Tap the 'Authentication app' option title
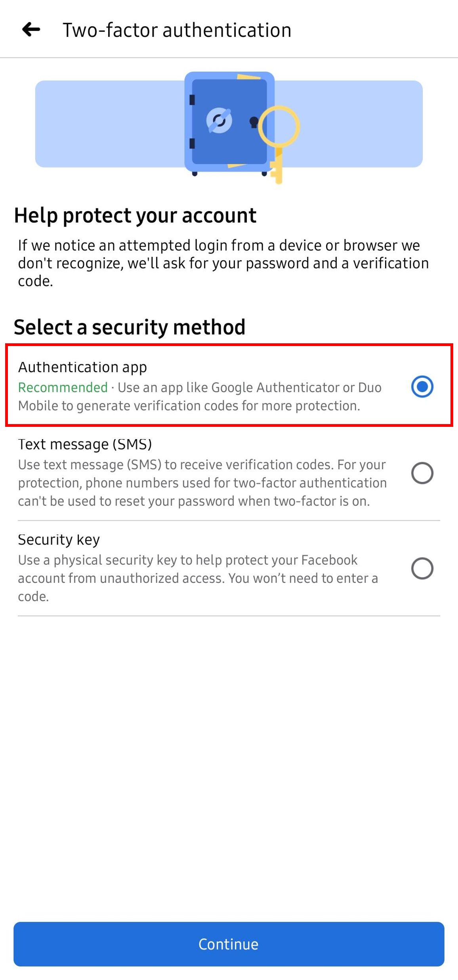 pos(82,367)
